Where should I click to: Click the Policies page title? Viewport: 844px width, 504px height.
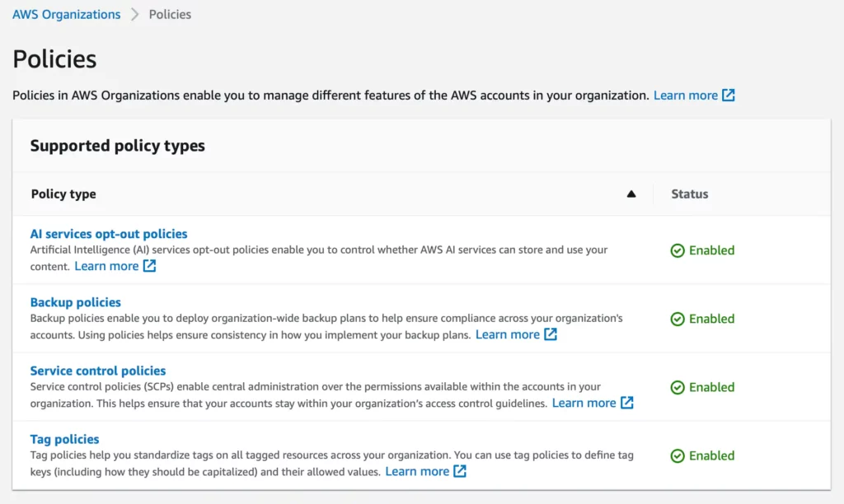tap(54, 58)
